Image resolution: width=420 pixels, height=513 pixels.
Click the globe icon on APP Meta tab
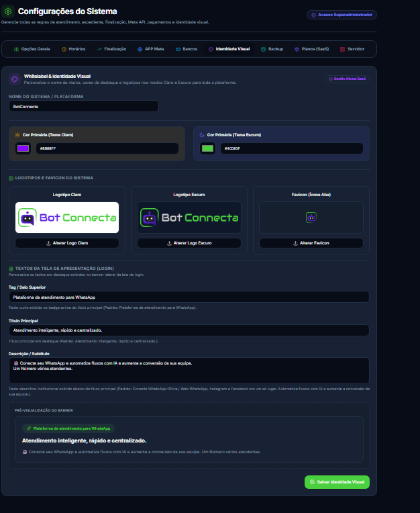pos(140,49)
